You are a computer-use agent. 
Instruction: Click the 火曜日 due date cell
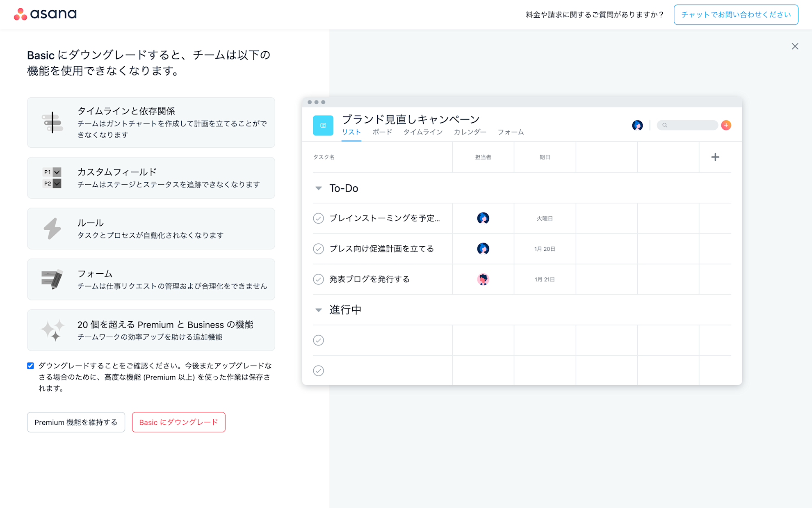pos(545,218)
